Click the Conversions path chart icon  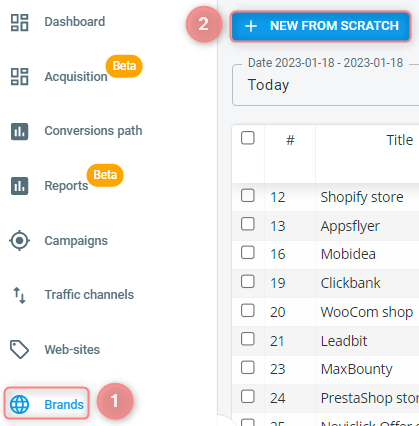[19, 131]
